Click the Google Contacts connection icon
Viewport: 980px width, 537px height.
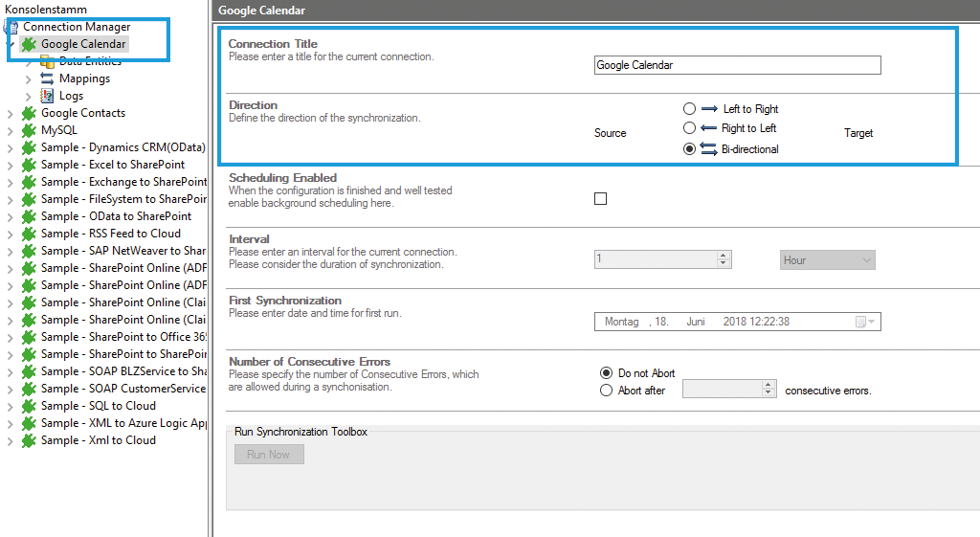pyautogui.click(x=29, y=113)
